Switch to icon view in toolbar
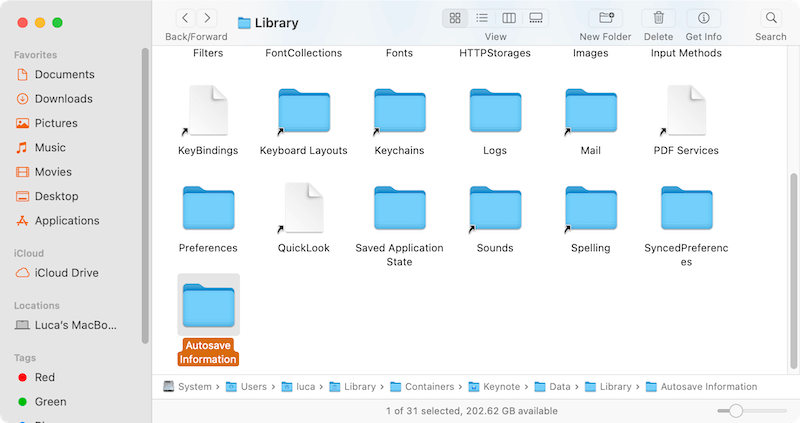 pos(455,18)
